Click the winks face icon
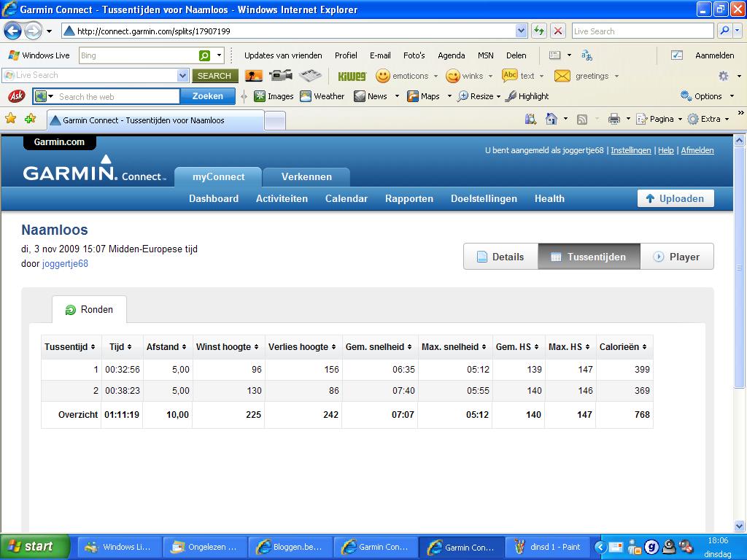This screenshot has width=747, height=560. (452, 76)
